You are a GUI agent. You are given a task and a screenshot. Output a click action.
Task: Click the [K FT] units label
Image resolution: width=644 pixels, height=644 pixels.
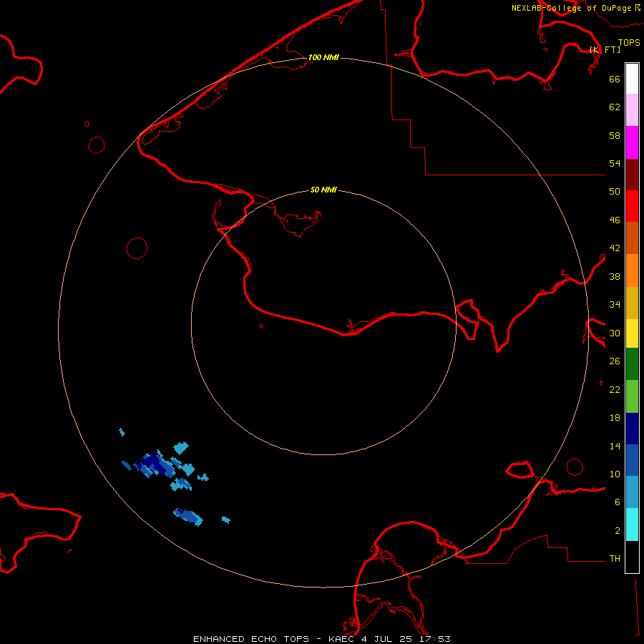[605, 49]
